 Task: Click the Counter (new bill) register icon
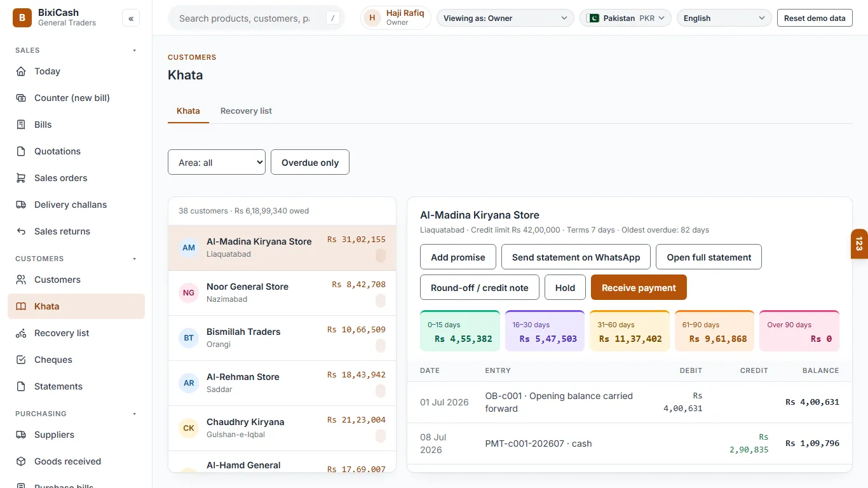(21, 98)
